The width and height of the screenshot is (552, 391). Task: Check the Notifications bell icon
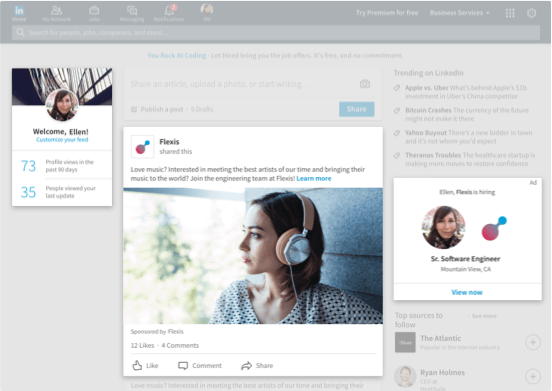tap(169, 10)
